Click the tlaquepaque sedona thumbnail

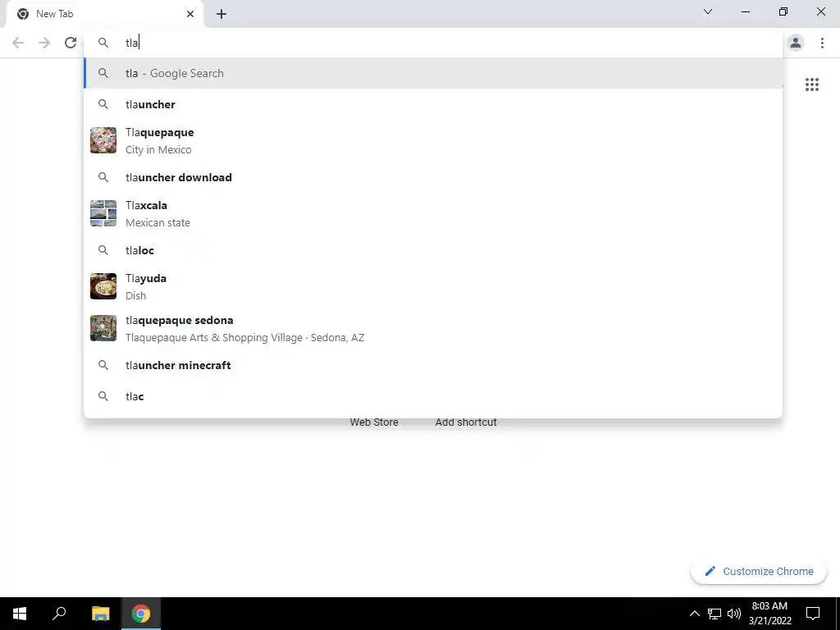coord(103,328)
